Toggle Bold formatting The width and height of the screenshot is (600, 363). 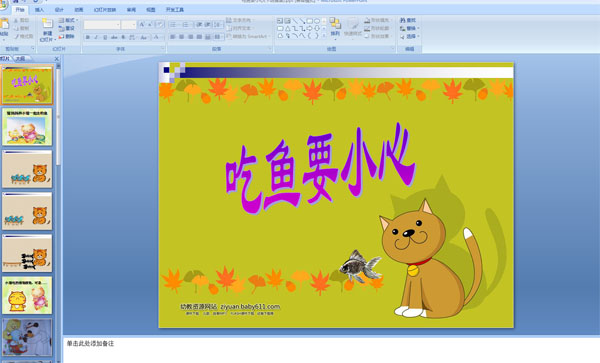(88, 37)
